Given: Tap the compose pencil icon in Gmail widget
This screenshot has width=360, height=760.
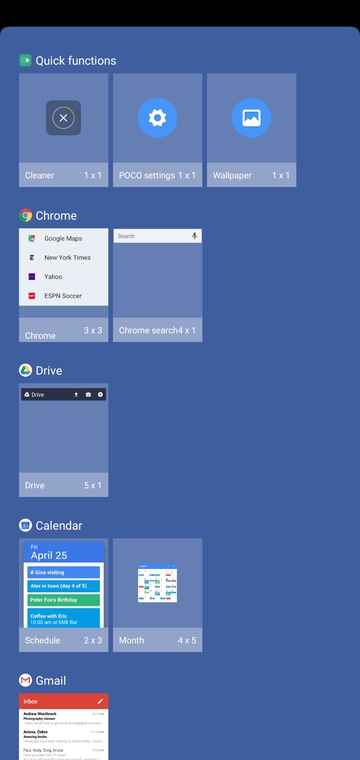Looking at the screenshot, I should (x=100, y=701).
